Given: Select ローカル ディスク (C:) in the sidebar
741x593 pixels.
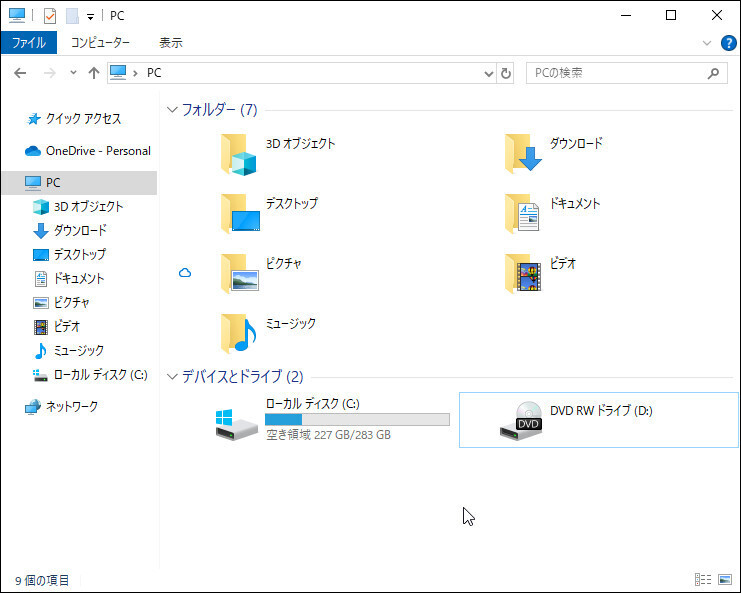Looking at the screenshot, I should [x=90, y=375].
